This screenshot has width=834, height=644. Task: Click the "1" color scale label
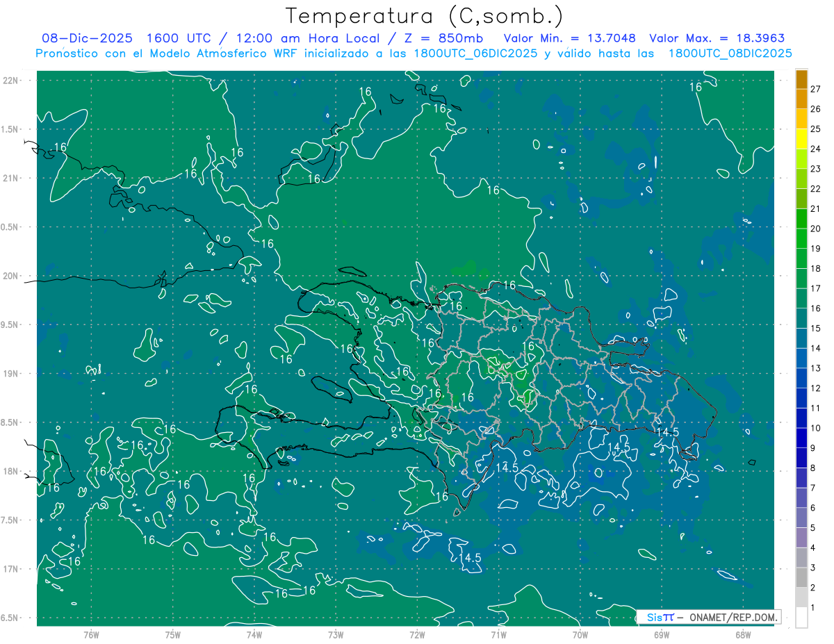click(x=813, y=608)
